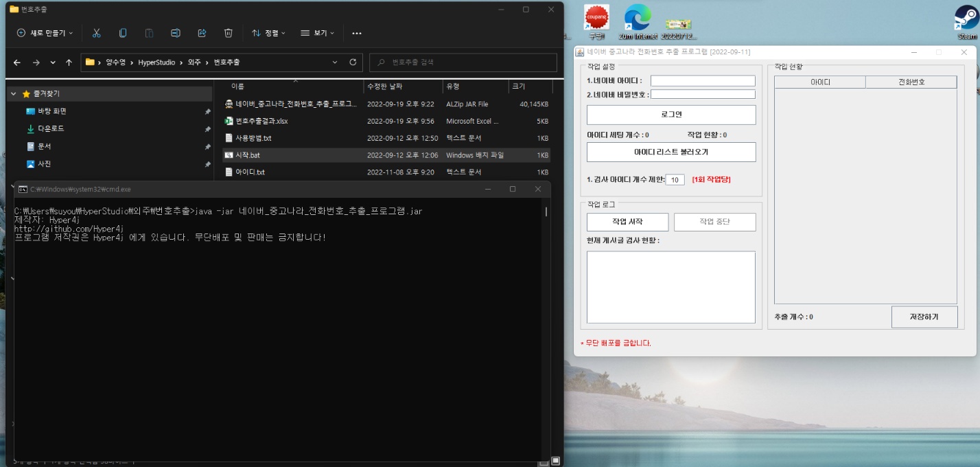Click the 전화번호 table column header
980x467 pixels.
[911, 82]
